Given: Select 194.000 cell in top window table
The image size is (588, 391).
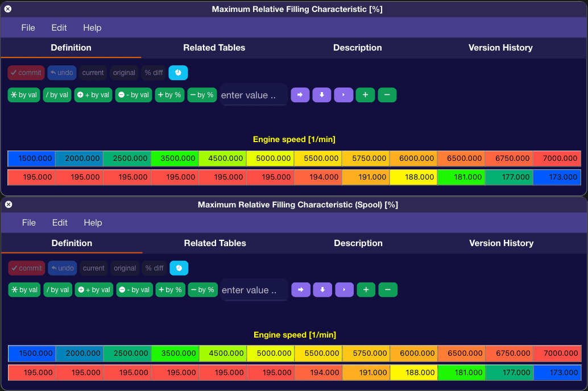Looking at the screenshot, I should point(318,177).
